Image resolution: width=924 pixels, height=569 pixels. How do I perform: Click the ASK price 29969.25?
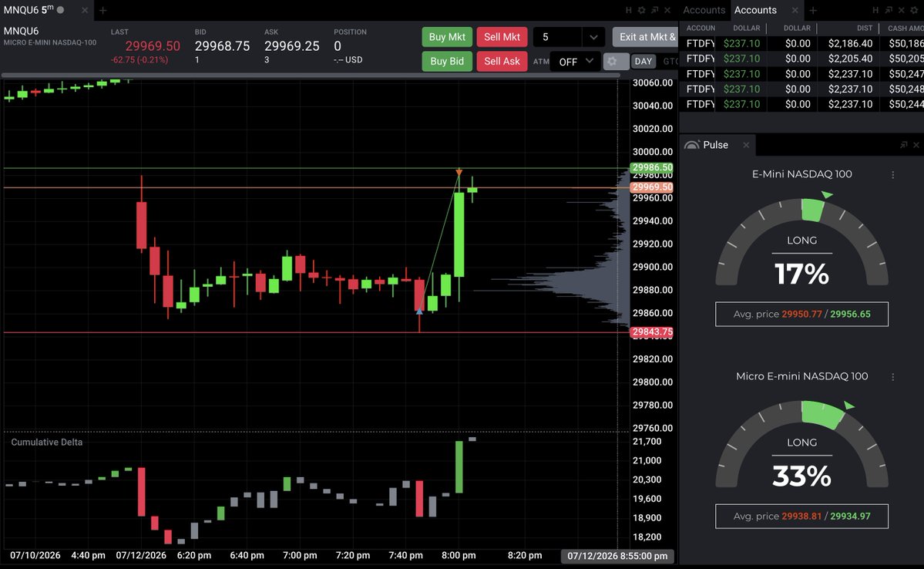[292, 46]
